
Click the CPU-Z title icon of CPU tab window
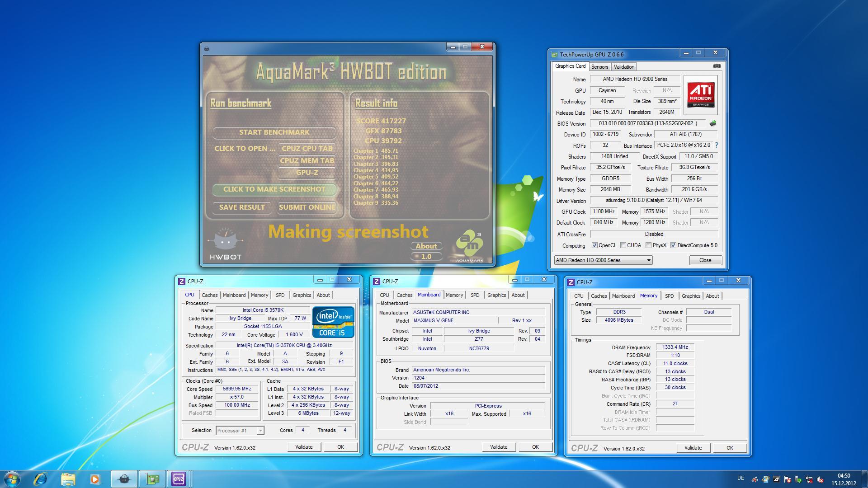(182, 281)
